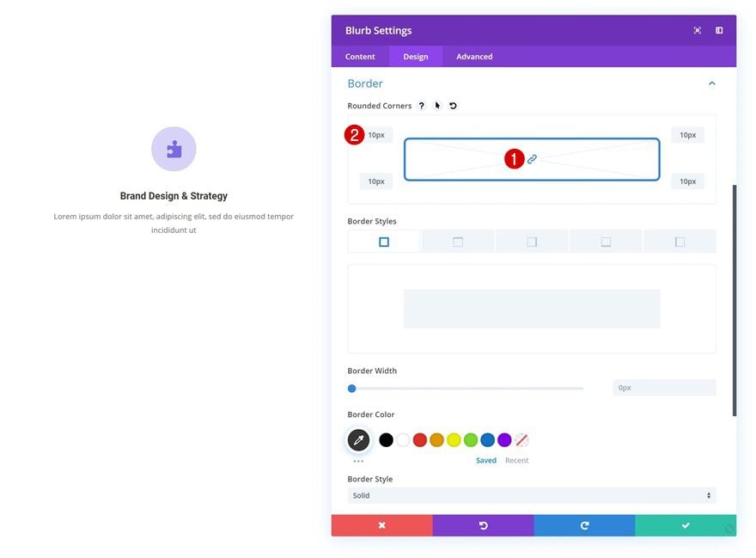The width and height of the screenshot is (756, 558).
Task: Select the left border style
Action: coord(680,242)
